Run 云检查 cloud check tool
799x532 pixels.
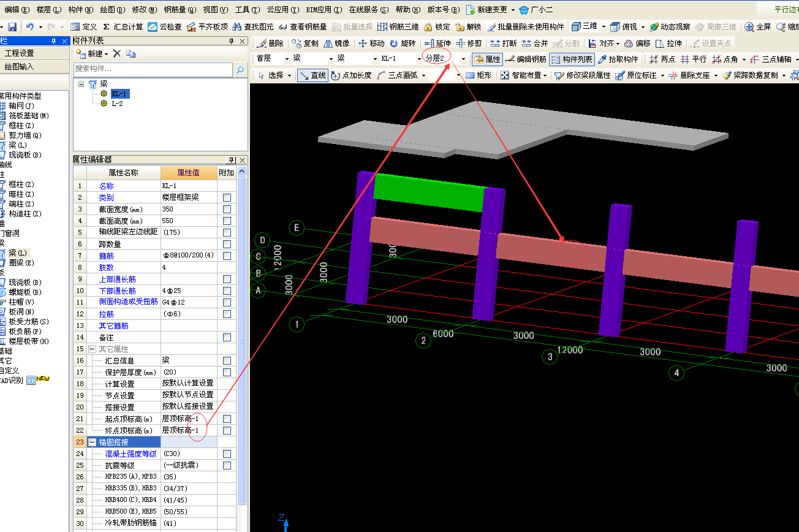pyautogui.click(x=165, y=27)
